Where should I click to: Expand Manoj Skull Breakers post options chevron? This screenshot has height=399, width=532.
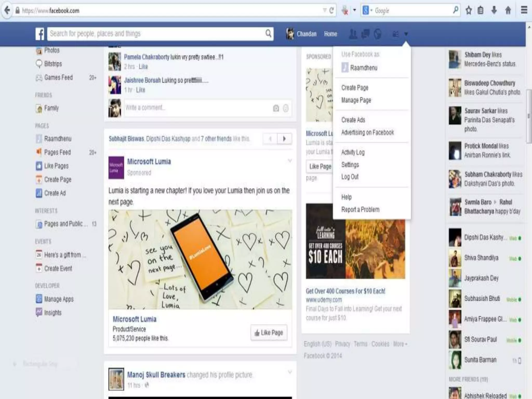[290, 372]
